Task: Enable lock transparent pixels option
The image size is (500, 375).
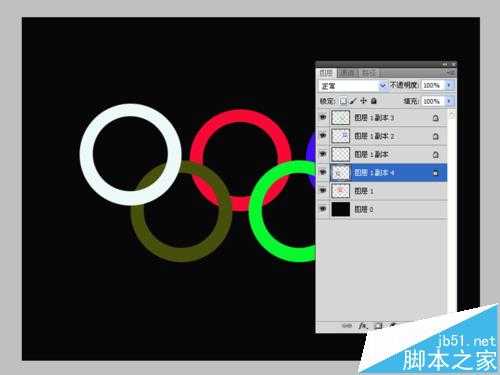Action: 343,101
